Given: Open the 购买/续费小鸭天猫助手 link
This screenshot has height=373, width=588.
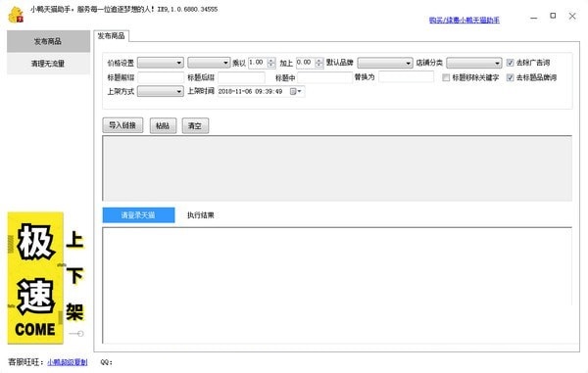Looking at the screenshot, I should click(465, 20).
